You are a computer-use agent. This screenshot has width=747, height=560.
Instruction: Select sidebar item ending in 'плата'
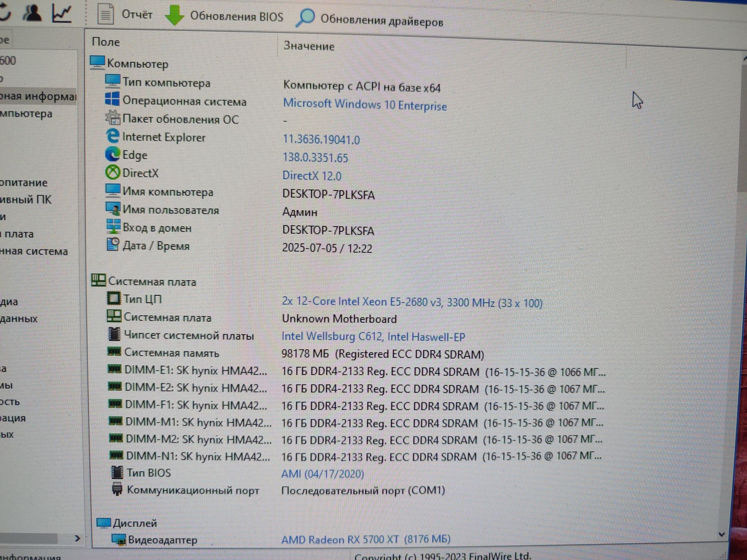point(17,234)
